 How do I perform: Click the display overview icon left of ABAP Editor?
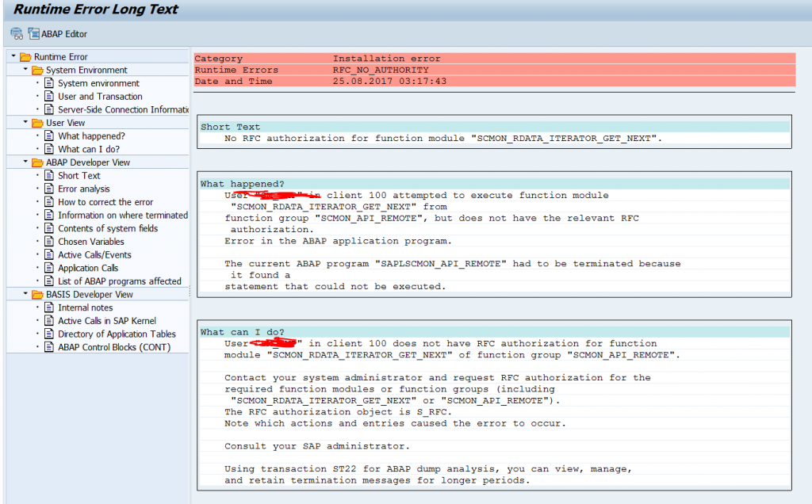click(x=15, y=33)
